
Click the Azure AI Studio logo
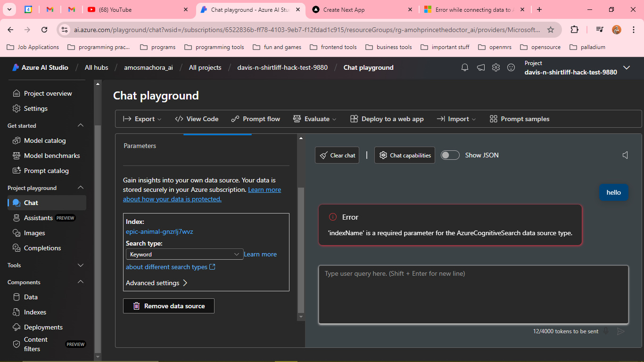click(40, 67)
